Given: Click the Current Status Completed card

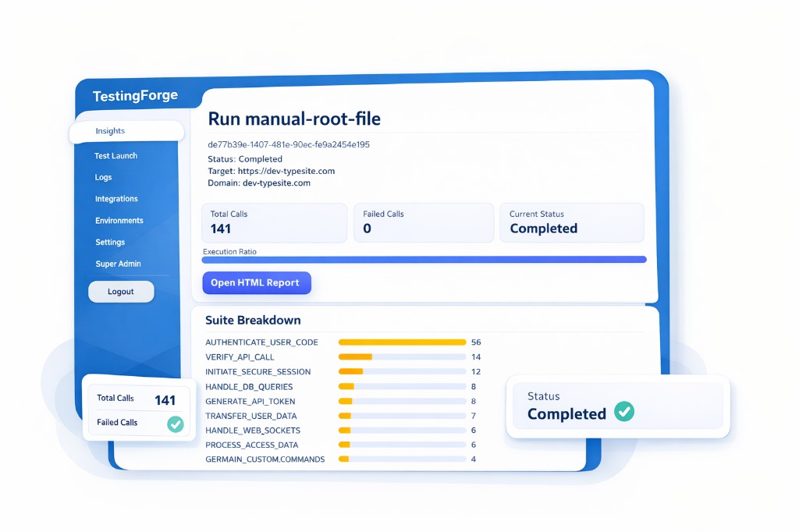Looking at the screenshot, I should pyautogui.click(x=572, y=223).
